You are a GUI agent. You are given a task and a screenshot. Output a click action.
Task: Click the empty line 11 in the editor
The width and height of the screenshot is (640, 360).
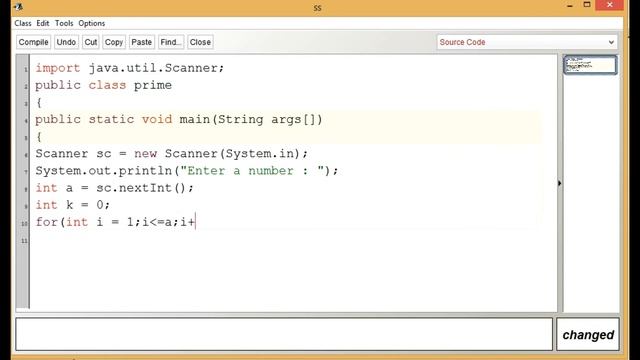point(286,240)
